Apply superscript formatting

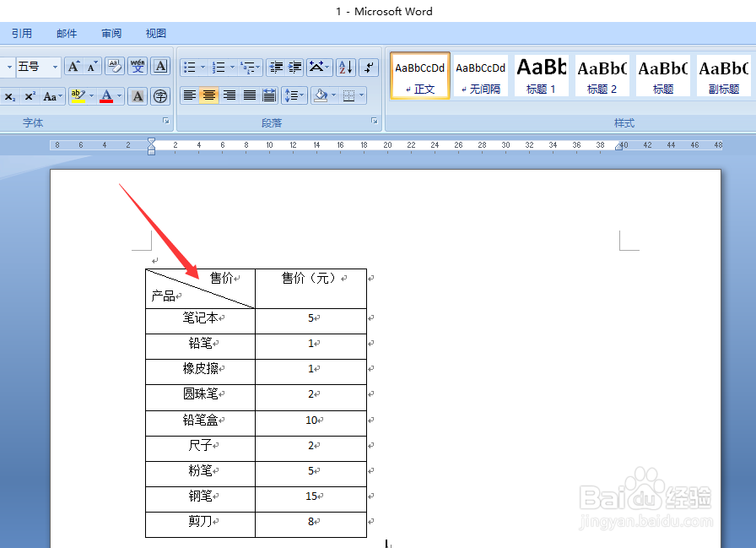[30, 95]
